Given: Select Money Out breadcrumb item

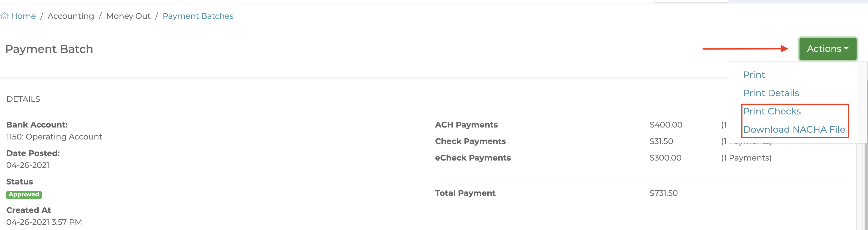Looking at the screenshot, I should pyautogui.click(x=128, y=16).
